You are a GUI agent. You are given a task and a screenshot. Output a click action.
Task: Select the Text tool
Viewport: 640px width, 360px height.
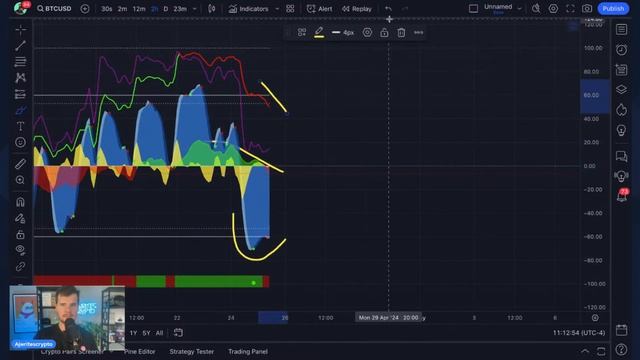tap(20, 126)
